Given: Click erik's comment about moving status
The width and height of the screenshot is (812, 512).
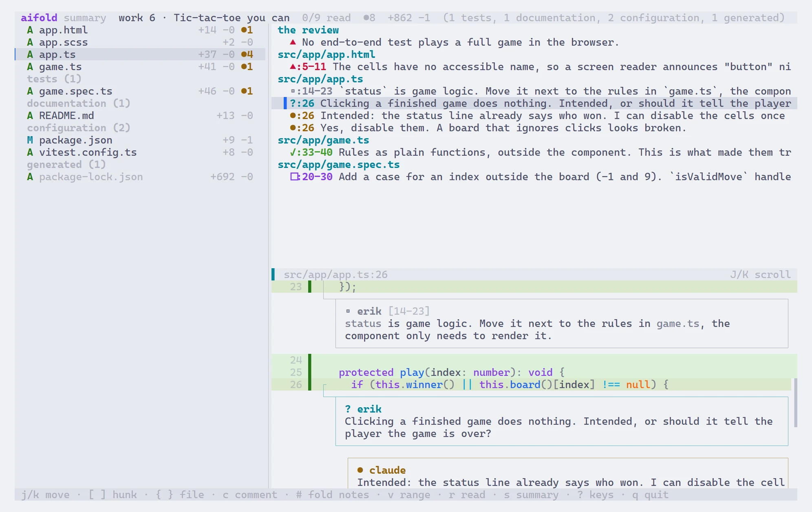Looking at the screenshot, I should click(x=562, y=324).
